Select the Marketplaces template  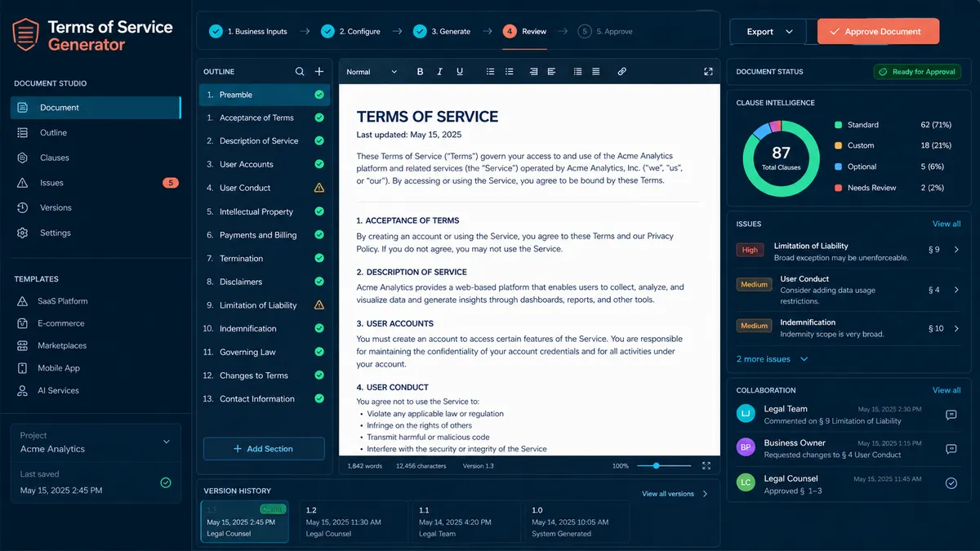[x=62, y=345]
